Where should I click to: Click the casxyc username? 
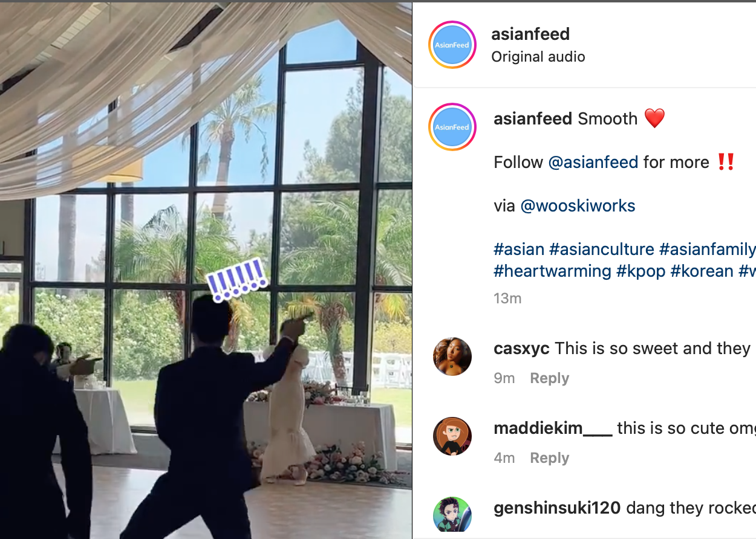(x=521, y=349)
